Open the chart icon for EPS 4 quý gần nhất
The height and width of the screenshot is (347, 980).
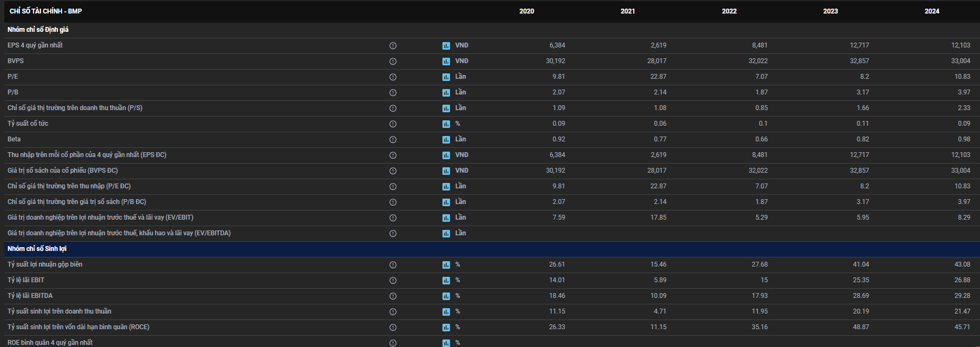pos(446,46)
